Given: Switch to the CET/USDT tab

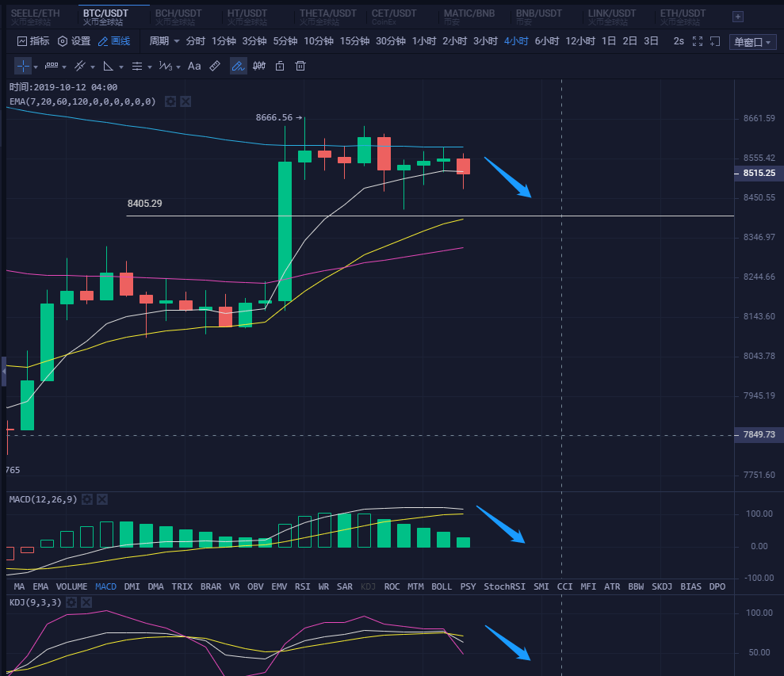Looking at the screenshot, I should coord(394,17).
